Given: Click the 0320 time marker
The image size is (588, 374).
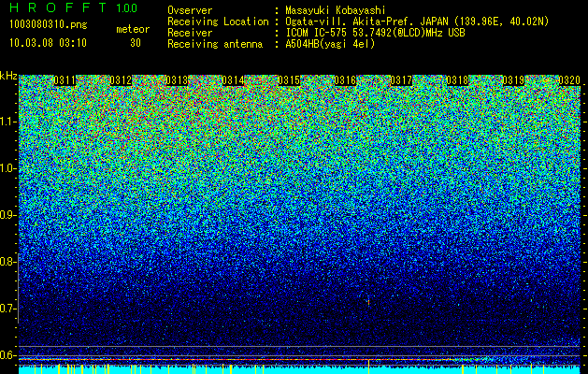Looking at the screenshot, I should click(569, 80).
